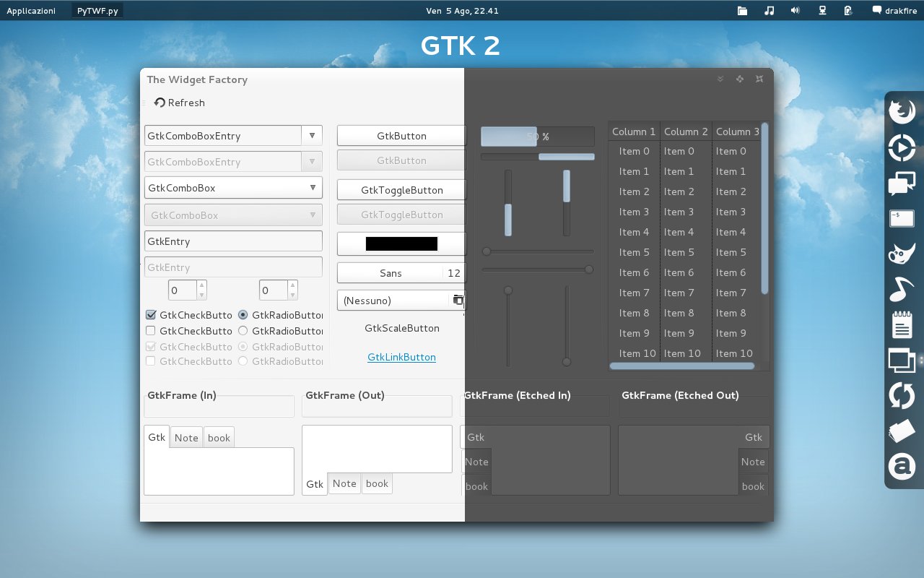Image resolution: width=924 pixels, height=578 pixels.
Task: Switch to PyTWF.py in top panel
Action: point(97,11)
